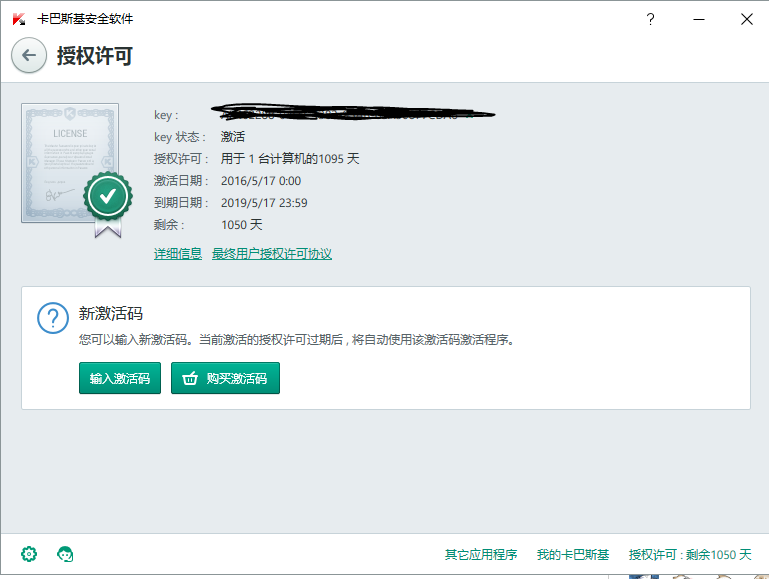769x579 pixels.
Task: Click the 授权许可 : 剩余1050 天 footer link
Action: point(690,554)
